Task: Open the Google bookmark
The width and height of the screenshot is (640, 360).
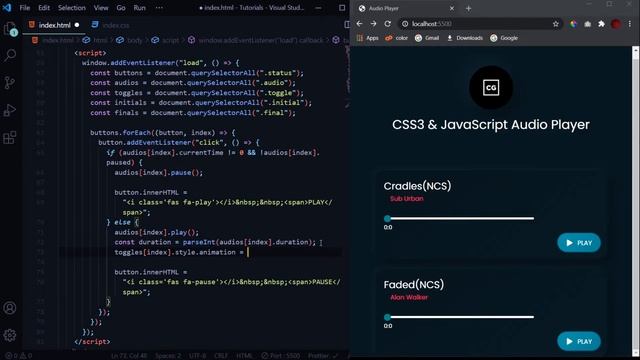Action: 504,38
